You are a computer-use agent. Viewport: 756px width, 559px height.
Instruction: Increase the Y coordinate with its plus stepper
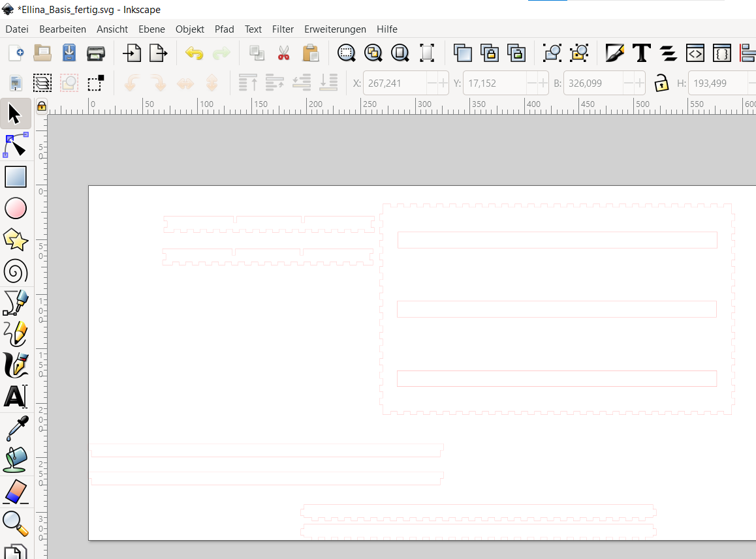coord(543,83)
